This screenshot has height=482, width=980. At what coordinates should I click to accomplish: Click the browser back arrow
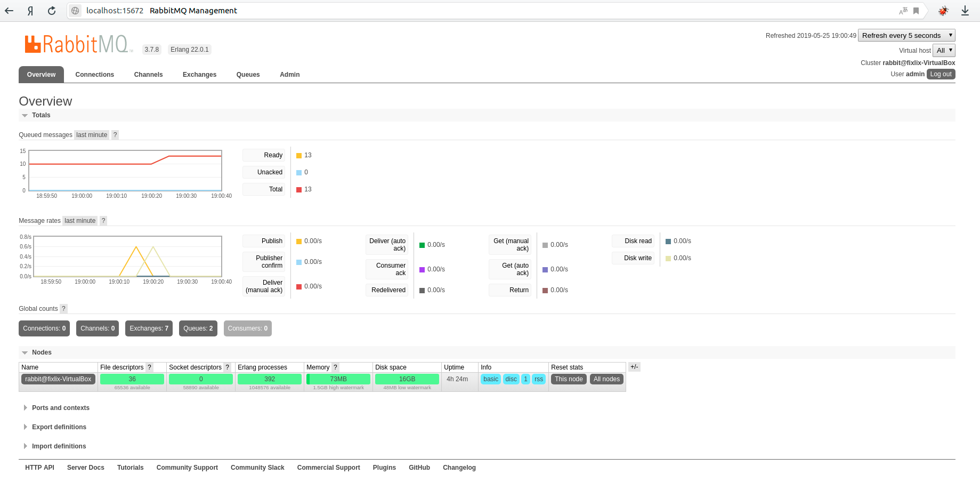click(x=9, y=11)
